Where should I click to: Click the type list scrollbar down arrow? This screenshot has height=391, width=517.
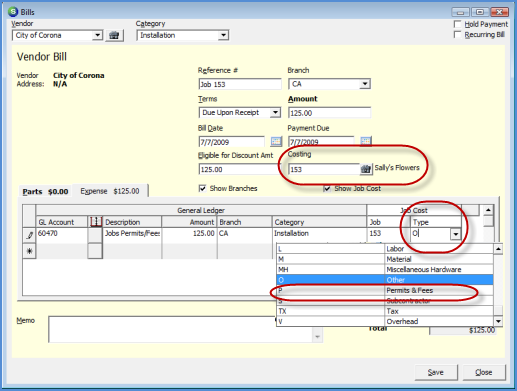coord(498,321)
